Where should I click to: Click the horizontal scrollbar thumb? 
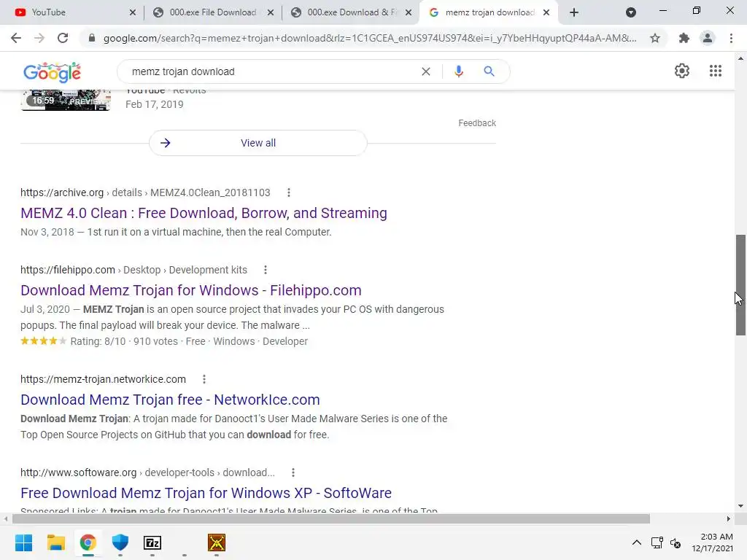(x=331, y=518)
